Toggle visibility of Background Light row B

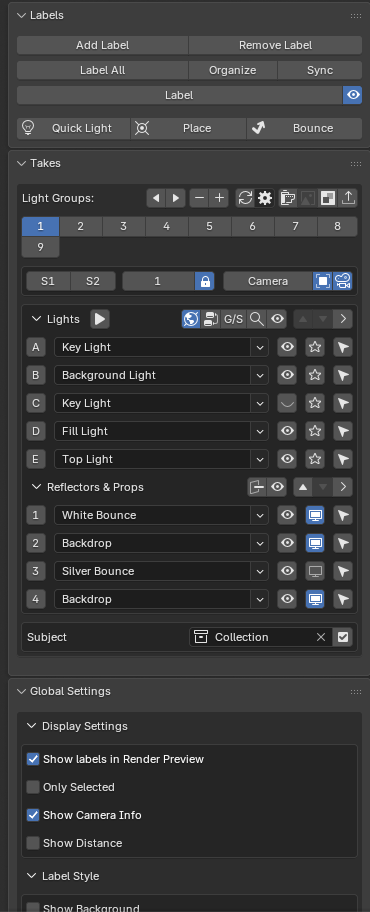click(287, 375)
